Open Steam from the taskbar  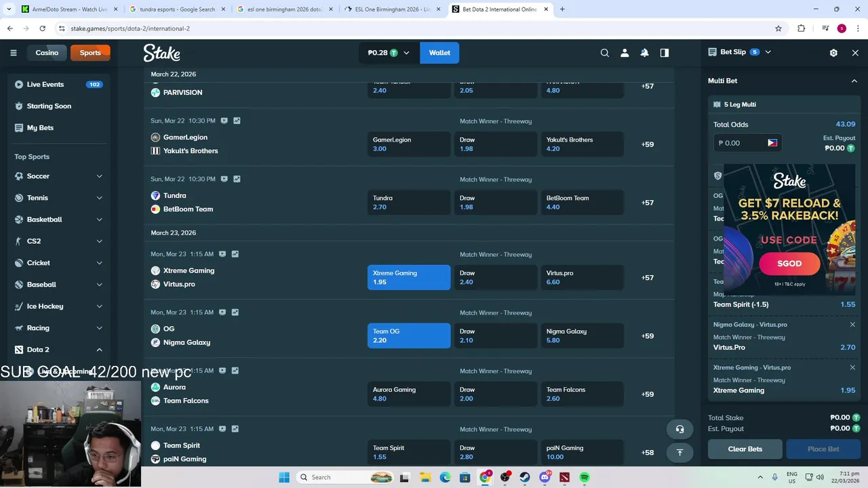(525, 477)
